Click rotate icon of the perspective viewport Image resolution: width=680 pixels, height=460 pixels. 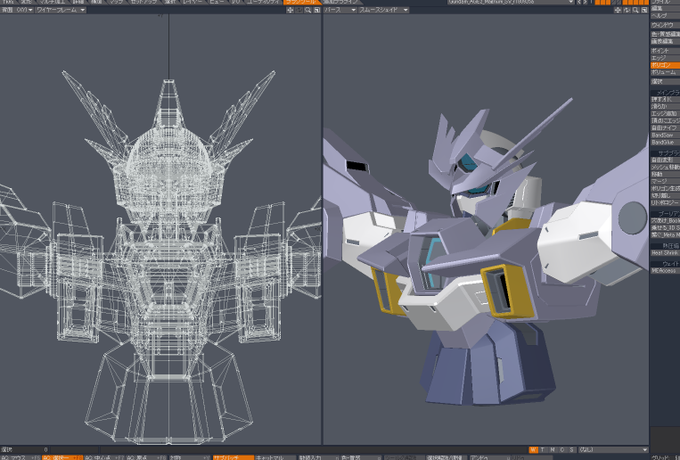coord(627,10)
